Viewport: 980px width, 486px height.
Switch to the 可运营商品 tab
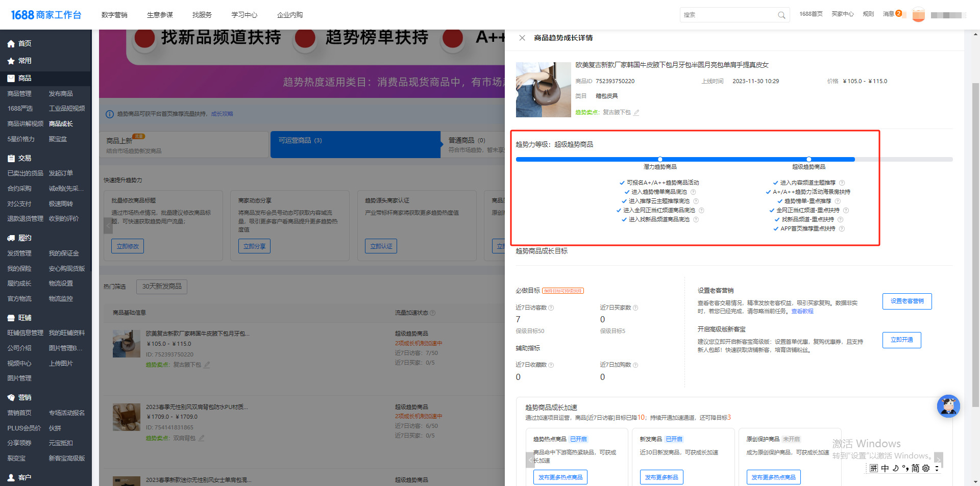pyautogui.click(x=355, y=144)
